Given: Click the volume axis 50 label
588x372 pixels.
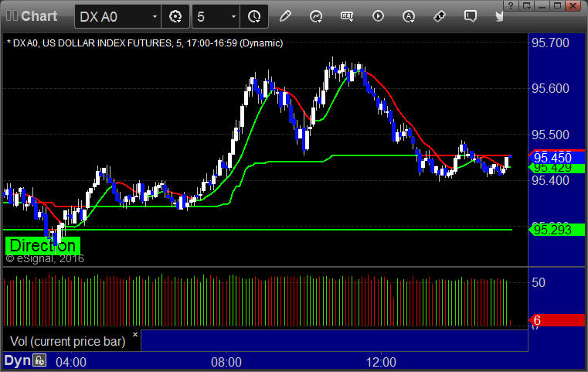Looking at the screenshot, I should [538, 282].
